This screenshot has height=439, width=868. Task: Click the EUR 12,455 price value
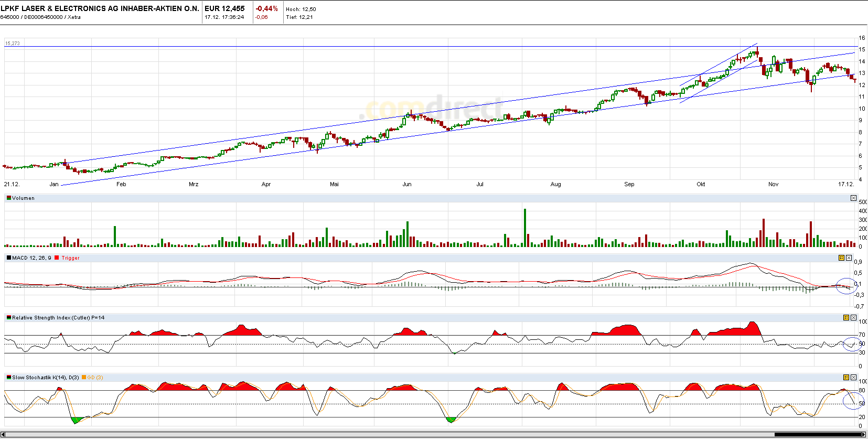tap(224, 8)
